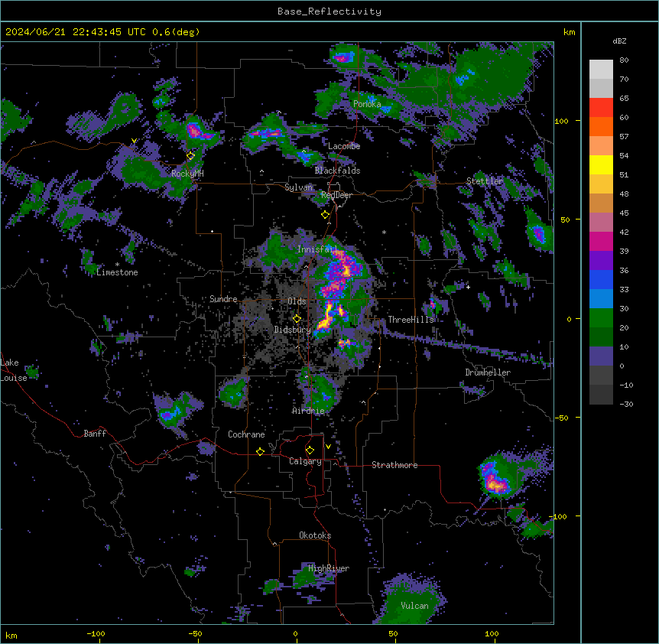This screenshot has width=659, height=644.
Task: Click the yellow diamond marker above Calgary
Action: 310,450
